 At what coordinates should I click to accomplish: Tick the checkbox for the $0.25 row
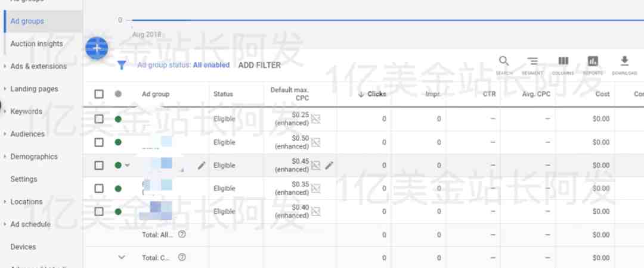(x=99, y=119)
